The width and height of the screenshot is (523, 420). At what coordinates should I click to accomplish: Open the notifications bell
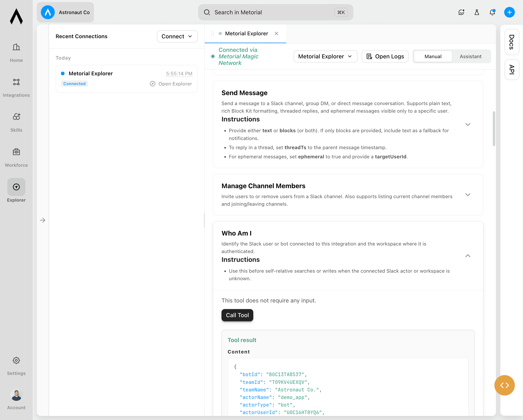click(x=492, y=12)
